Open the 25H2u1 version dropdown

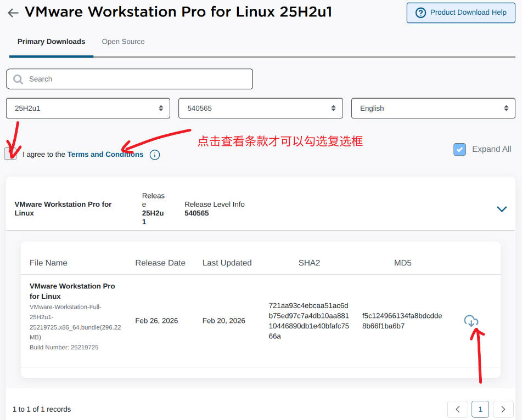88,108
